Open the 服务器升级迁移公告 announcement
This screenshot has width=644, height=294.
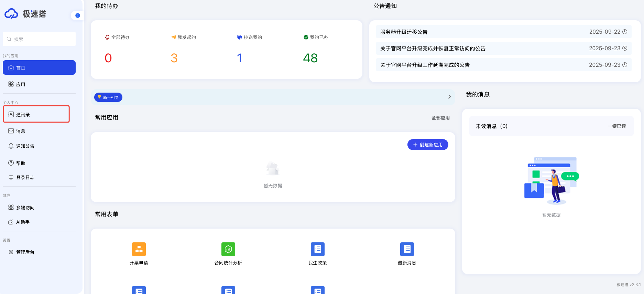point(404,32)
